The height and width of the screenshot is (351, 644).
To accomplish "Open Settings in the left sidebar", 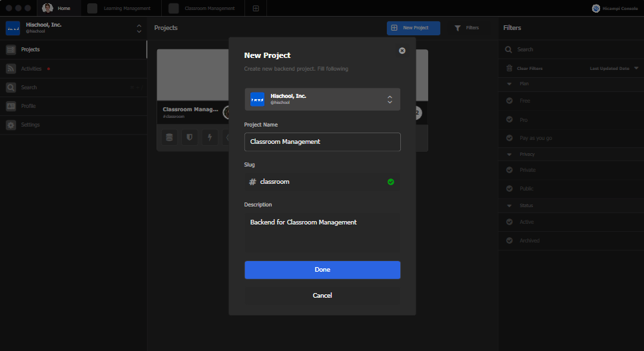I will (30, 125).
